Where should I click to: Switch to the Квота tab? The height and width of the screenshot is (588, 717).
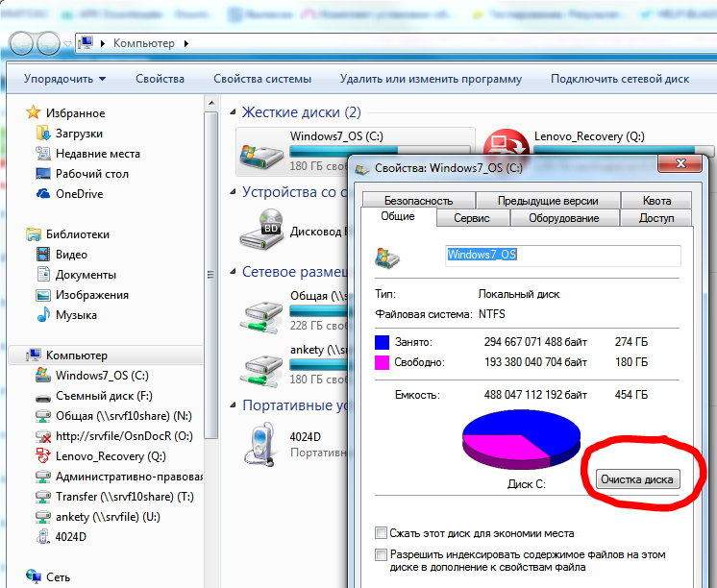656,201
